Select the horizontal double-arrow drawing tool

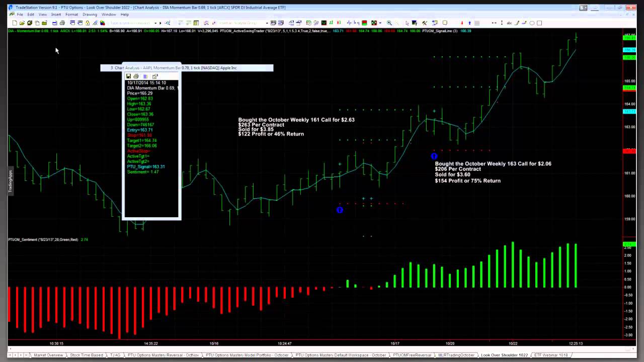[x=494, y=23]
